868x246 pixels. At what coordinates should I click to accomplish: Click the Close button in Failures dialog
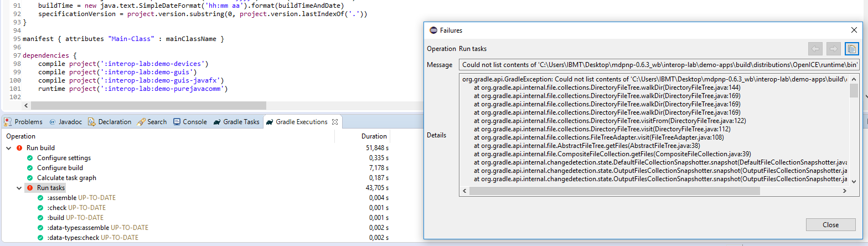tap(830, 225)
